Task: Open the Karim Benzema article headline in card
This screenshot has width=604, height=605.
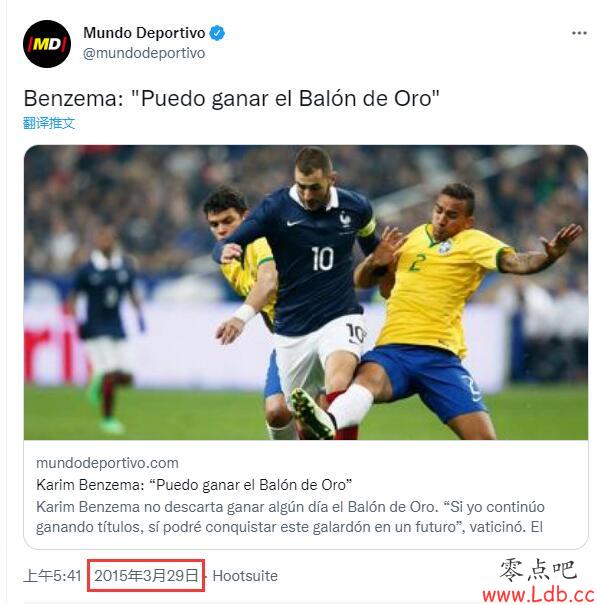Action: (x=194, y=485)
